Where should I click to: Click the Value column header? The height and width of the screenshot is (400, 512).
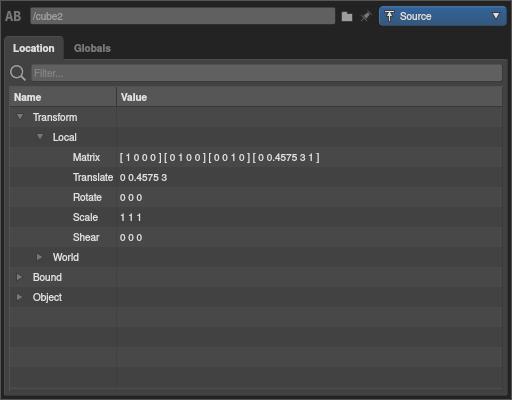(309, 97)
